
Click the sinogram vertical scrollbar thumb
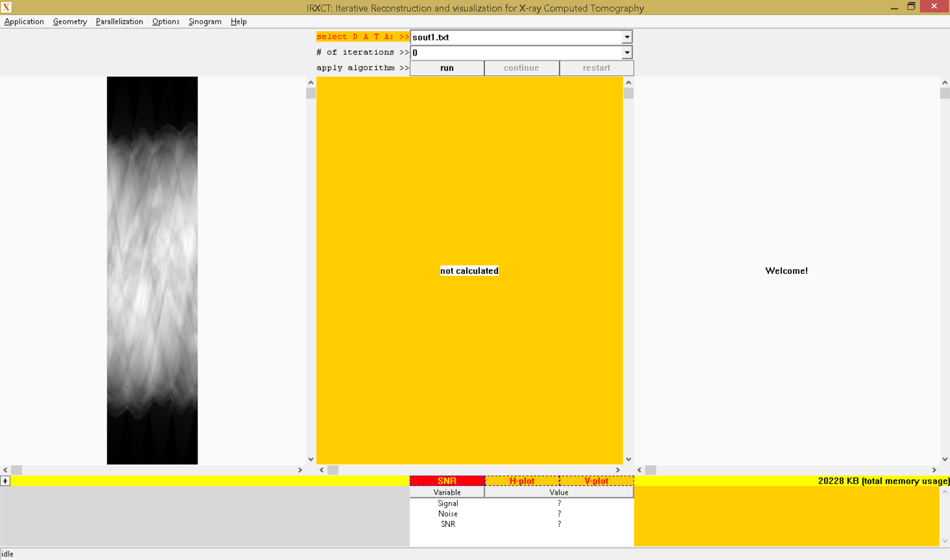(311, 93)
